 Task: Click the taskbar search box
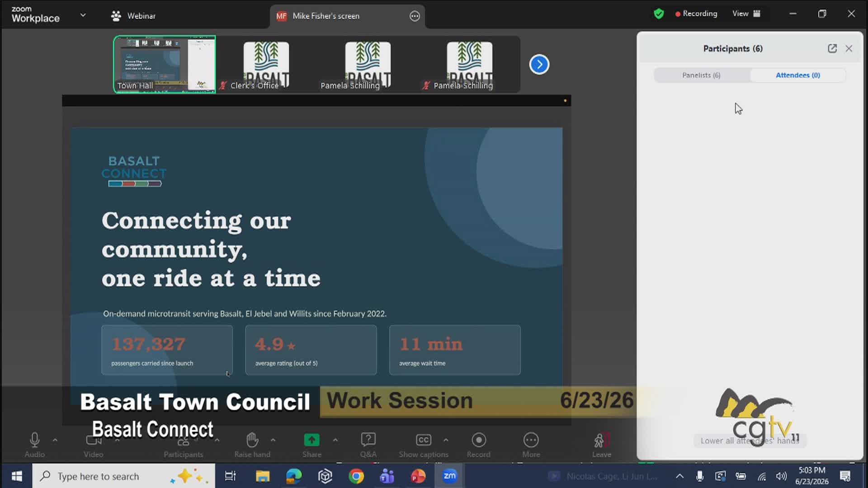coord(123,476)
